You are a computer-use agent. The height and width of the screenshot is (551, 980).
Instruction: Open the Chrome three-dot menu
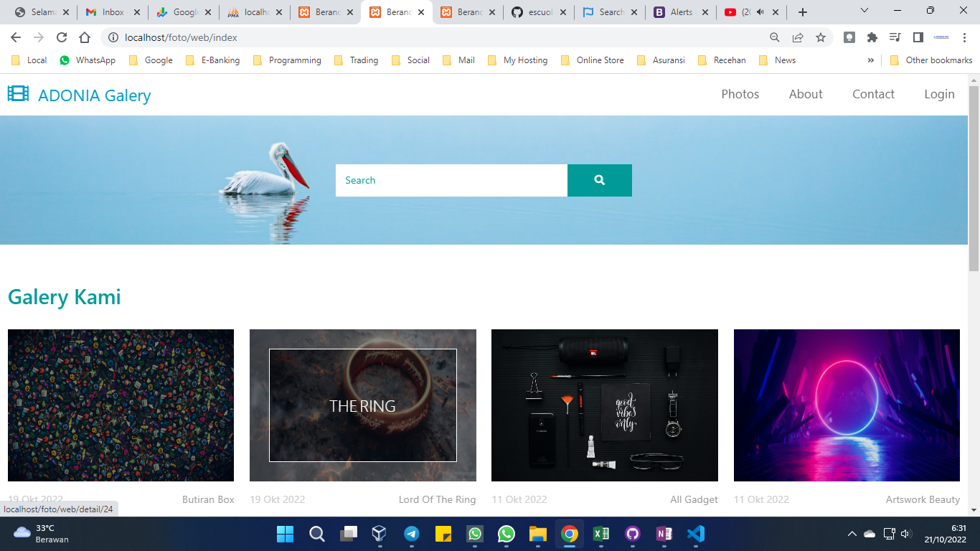pyautogui.click(x=965, y=37)
